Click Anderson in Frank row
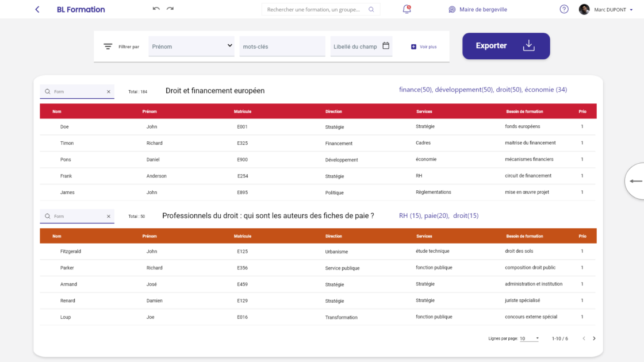The width and height of the screenshot is (644, 362). tap(156, 176)
